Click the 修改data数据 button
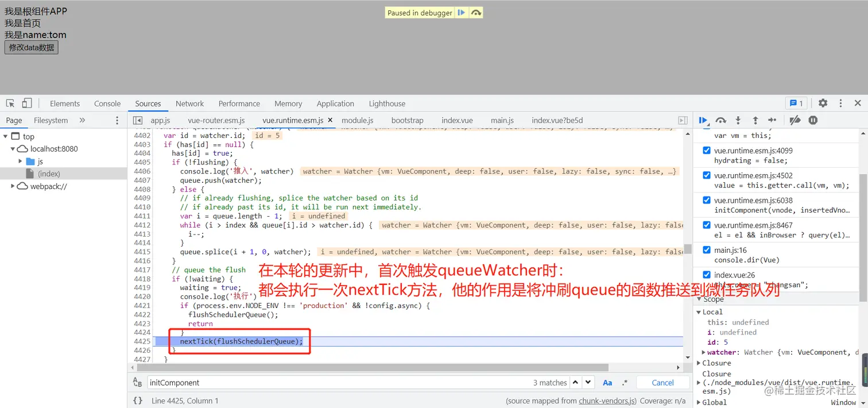 point(32,47)
